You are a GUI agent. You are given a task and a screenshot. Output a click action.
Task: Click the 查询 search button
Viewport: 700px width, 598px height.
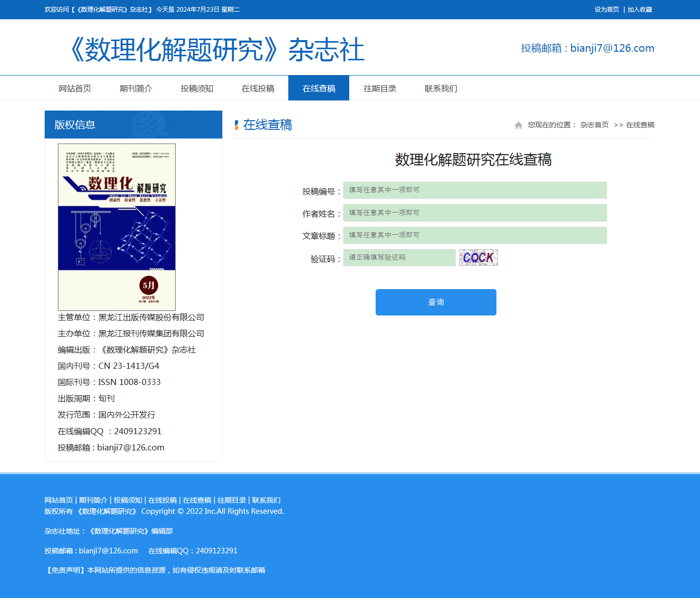click(x=436, y=302)
